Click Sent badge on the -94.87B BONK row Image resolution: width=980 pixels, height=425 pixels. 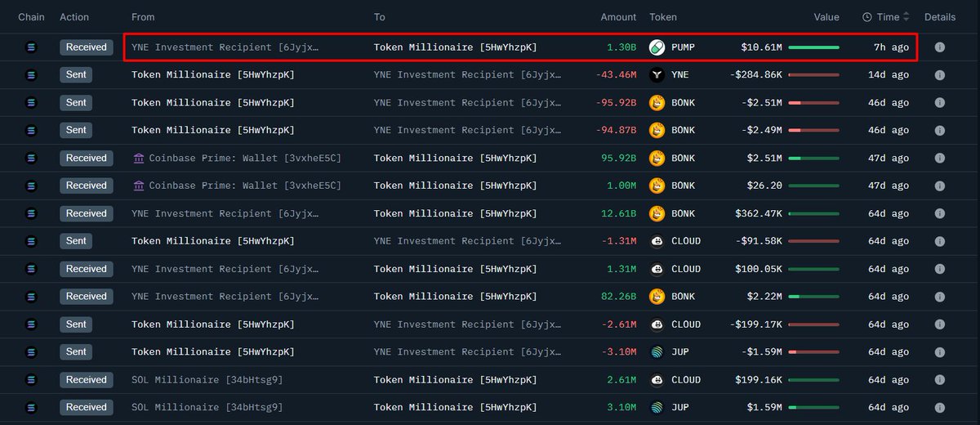coord(76,131)
